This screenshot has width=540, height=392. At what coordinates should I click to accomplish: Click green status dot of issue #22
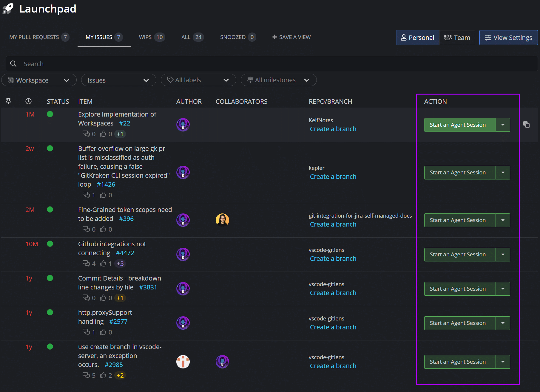point(50,114)
